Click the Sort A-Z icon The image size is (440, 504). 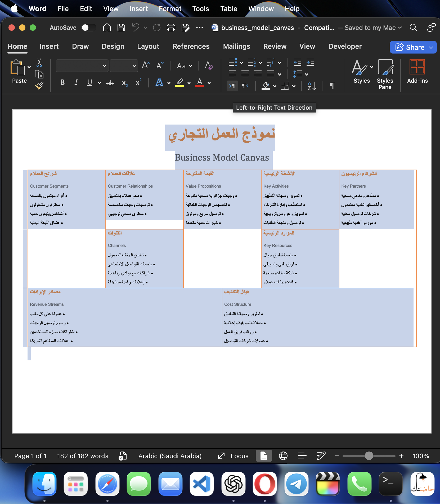312,86
